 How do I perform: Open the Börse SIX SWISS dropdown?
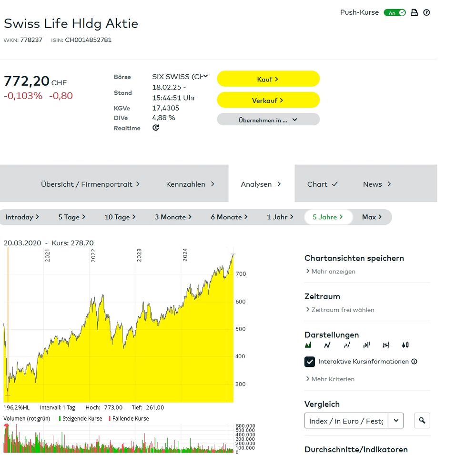pyautogui.click(x=206, y=76)
